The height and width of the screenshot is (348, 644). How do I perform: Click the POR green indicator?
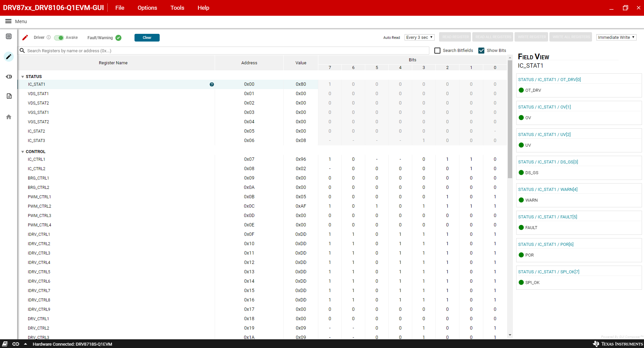(521, 255)
